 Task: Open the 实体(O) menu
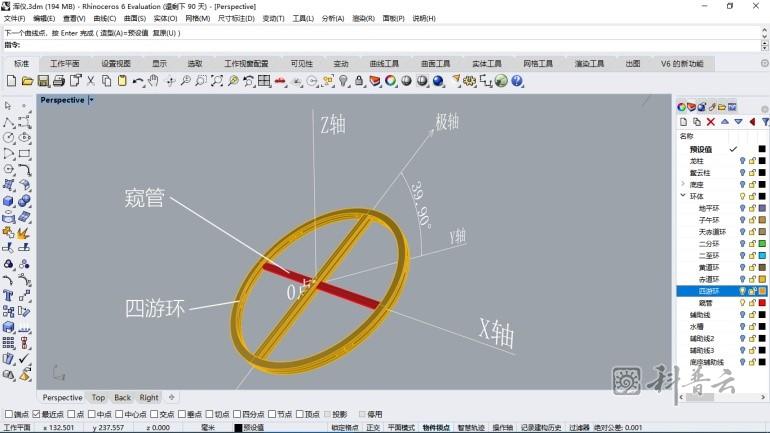point(165,18)
